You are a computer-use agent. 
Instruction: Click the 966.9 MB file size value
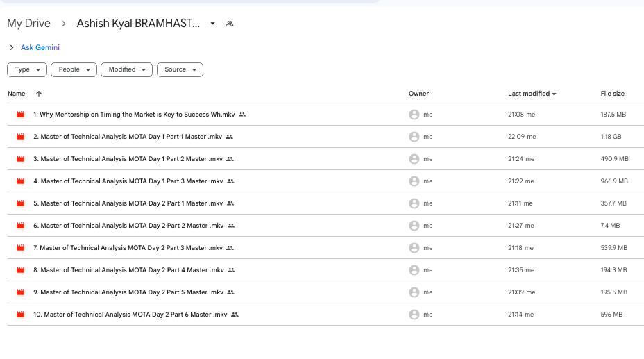pos(614,181)
